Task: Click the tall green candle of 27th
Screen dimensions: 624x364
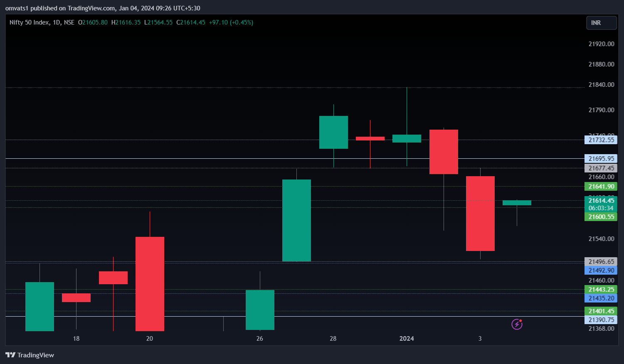Action: tap(296, 220)
